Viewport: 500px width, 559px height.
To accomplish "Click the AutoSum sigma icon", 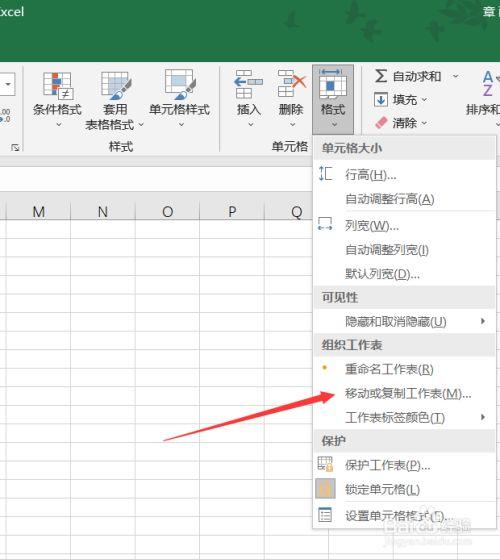I will (381, 76).
